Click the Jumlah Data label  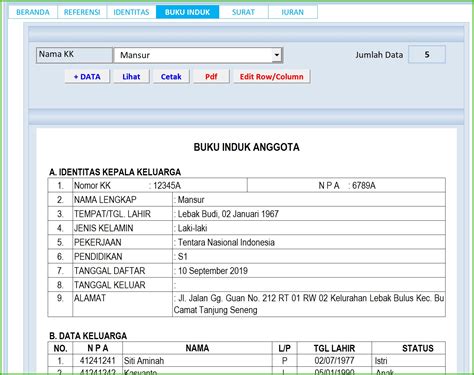pyautogui.click(x=379, y=55)
